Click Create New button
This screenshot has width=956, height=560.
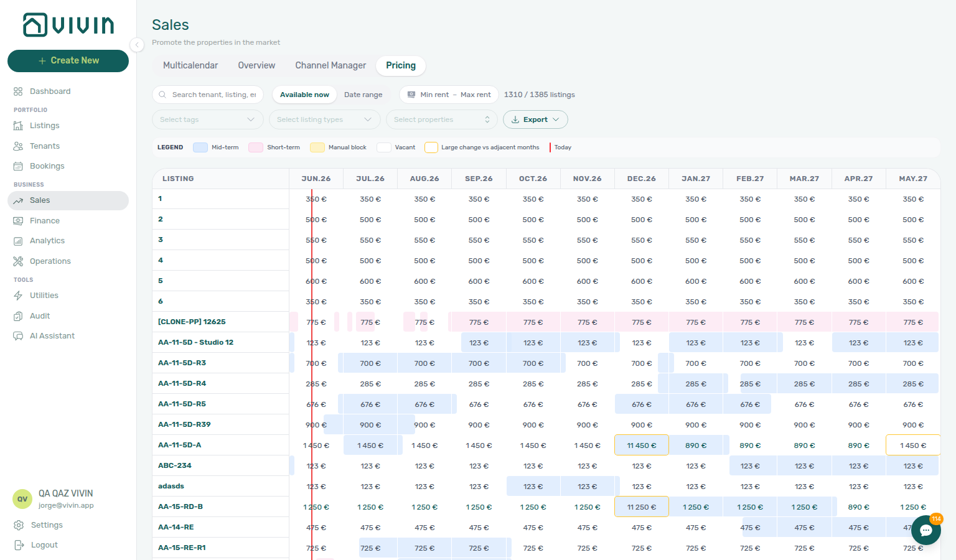68,61
